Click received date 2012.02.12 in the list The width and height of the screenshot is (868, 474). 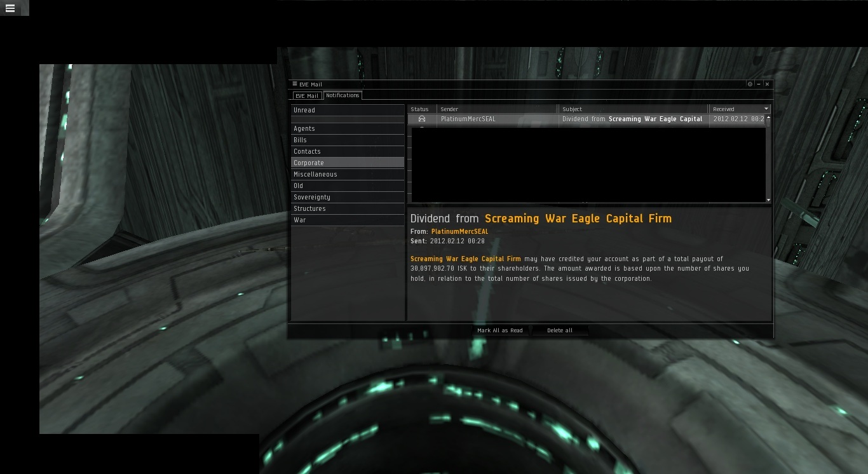coord(738,119)
